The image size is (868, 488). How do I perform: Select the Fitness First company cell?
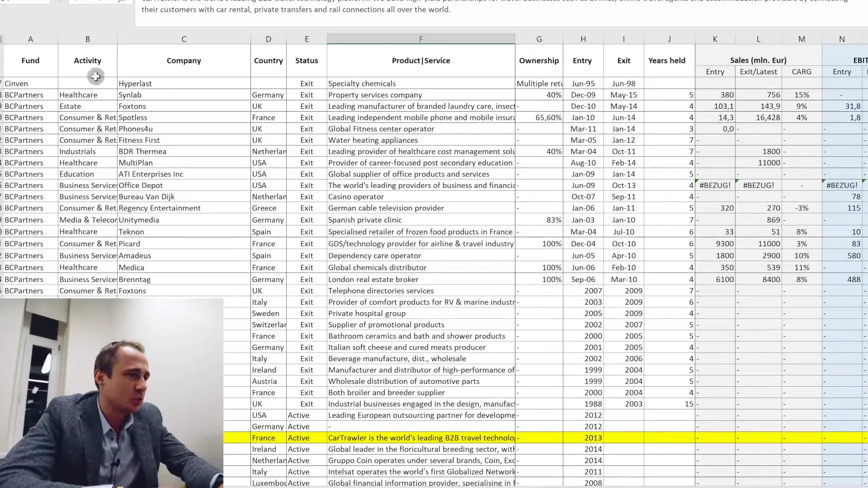click(x=184, y=140)
